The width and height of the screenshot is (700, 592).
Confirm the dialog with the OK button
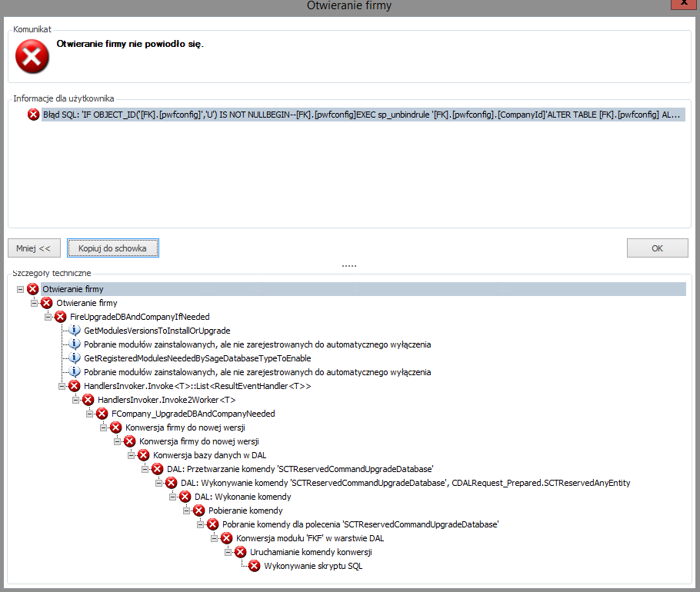(x=657, y=248)
